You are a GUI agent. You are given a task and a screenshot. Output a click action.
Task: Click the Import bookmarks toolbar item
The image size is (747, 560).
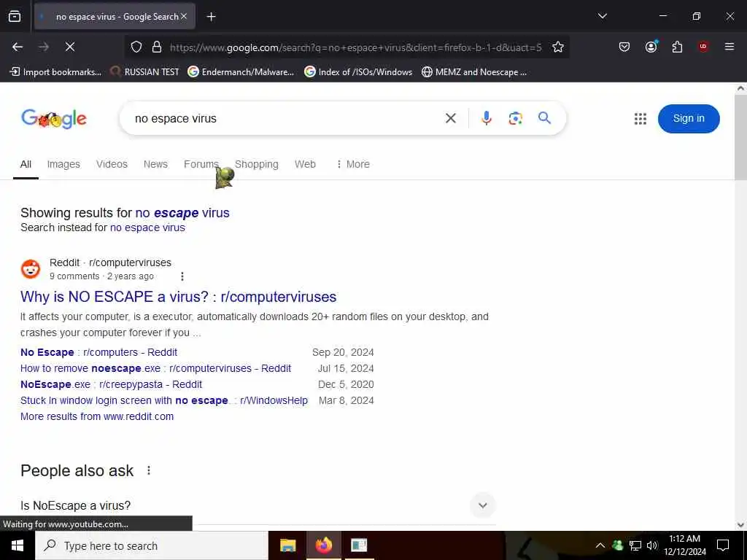55,72
